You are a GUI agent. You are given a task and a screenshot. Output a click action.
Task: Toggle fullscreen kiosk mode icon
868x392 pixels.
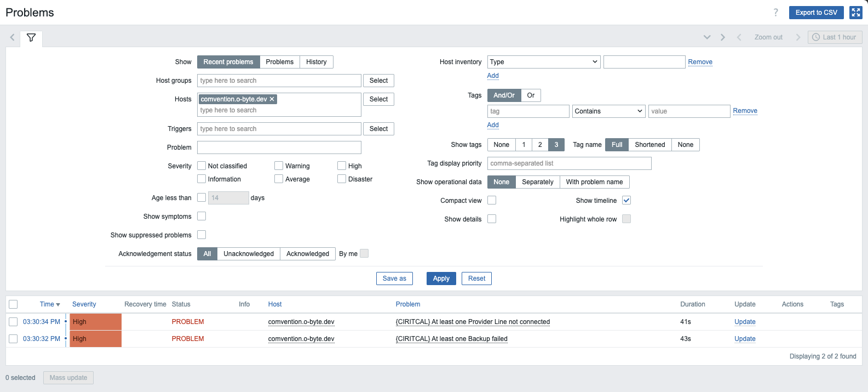click(855, 13)
